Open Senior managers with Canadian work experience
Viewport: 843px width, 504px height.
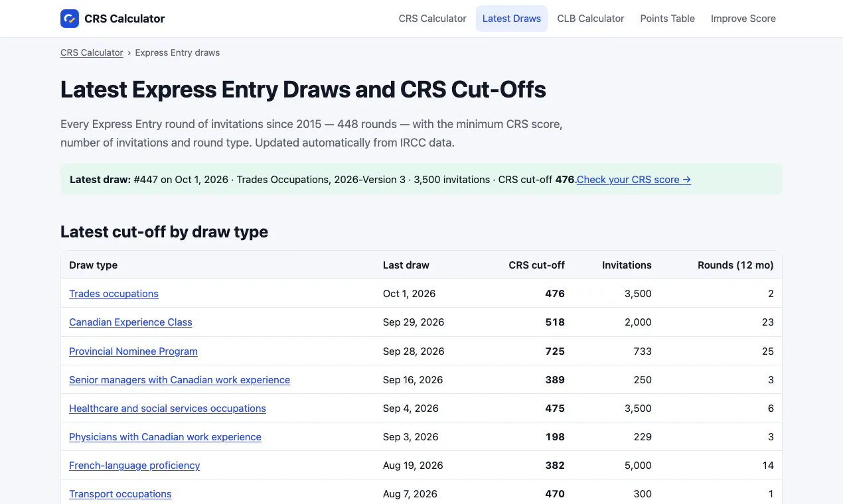point(179,380)
